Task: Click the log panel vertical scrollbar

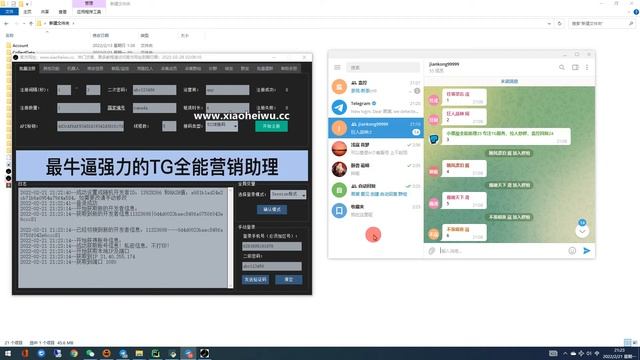Action: [231, 238]
